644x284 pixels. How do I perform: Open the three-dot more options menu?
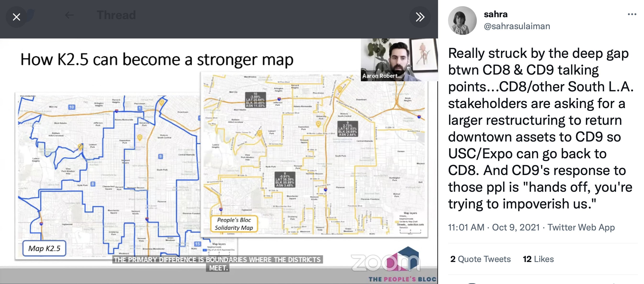tap(632, 14)
